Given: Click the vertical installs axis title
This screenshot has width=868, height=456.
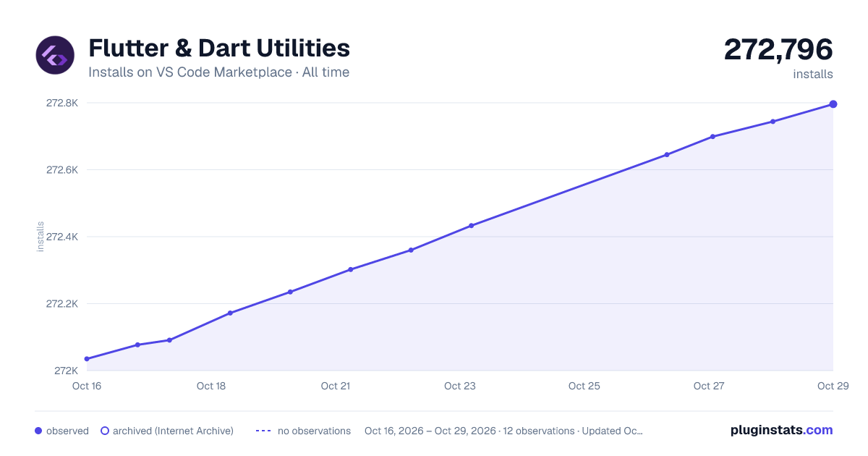Looking at the screenshot, I should 41,237.
